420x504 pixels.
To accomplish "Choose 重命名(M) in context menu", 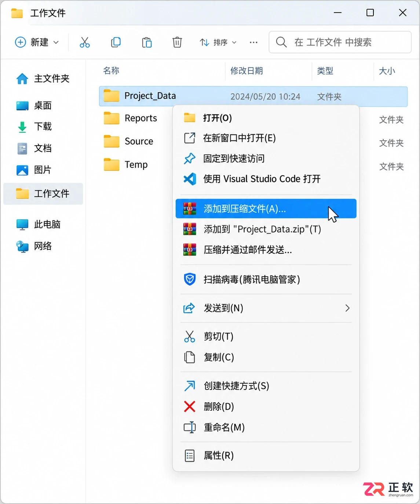I will point(266,427).
